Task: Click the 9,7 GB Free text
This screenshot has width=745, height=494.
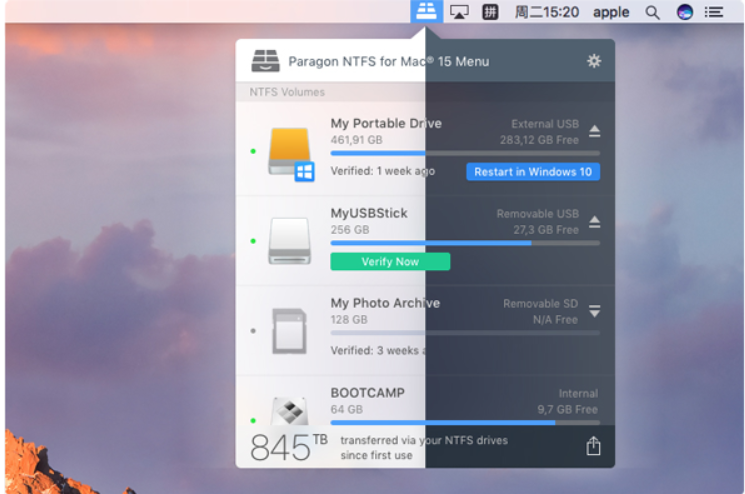Action: point(567,409)
